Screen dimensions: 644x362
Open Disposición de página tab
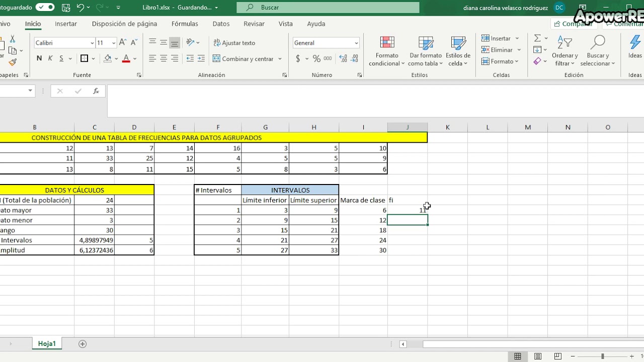click(x=124, y=24)
